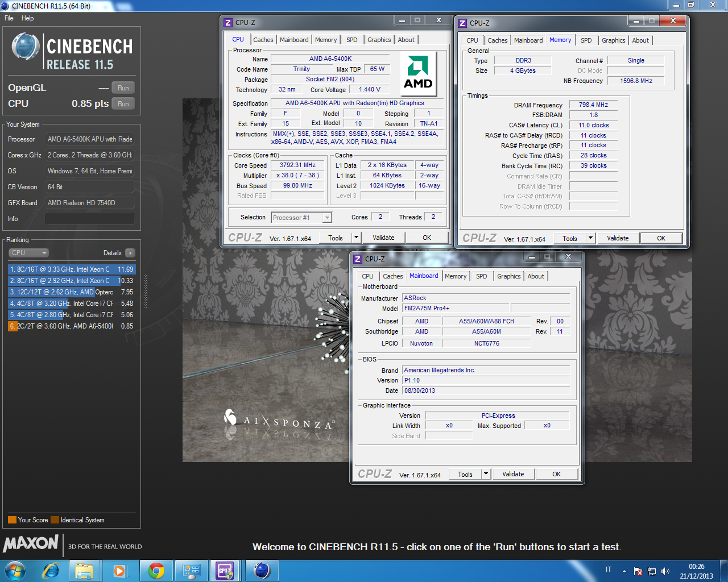
Task: Switch to Caches tab in CPU-Z CPU window
Action: 263,40
